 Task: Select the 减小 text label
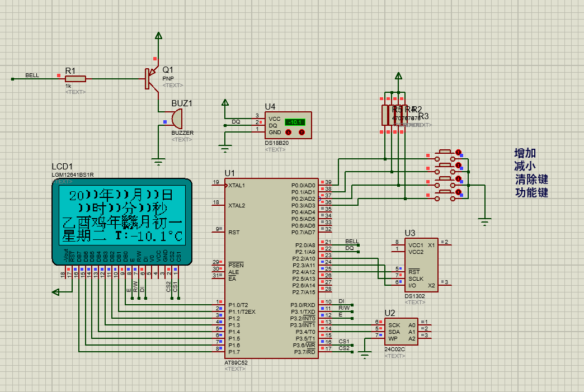525,166
